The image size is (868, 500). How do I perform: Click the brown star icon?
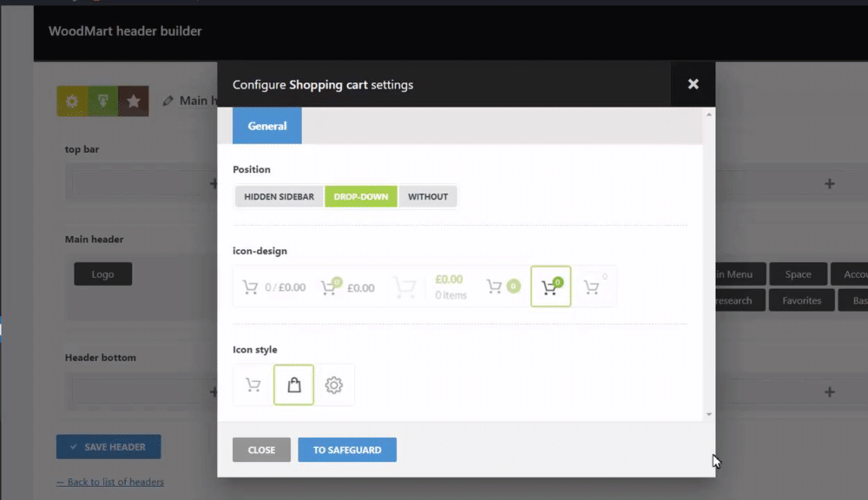[134, 101]
